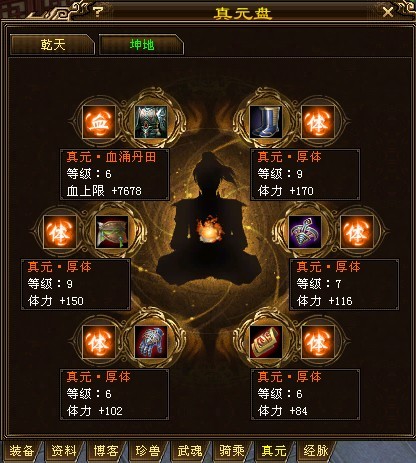Select the chest armor equipment icon
The image size is (416, 463).
pyautogui.click(x=151, y=122)
